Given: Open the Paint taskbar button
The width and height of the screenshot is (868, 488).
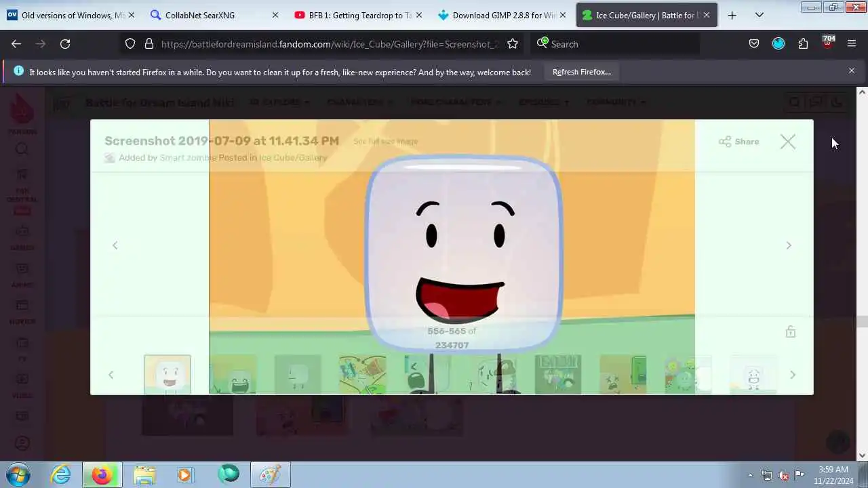Looking at the screenshot, I should [x=271, y=474].
